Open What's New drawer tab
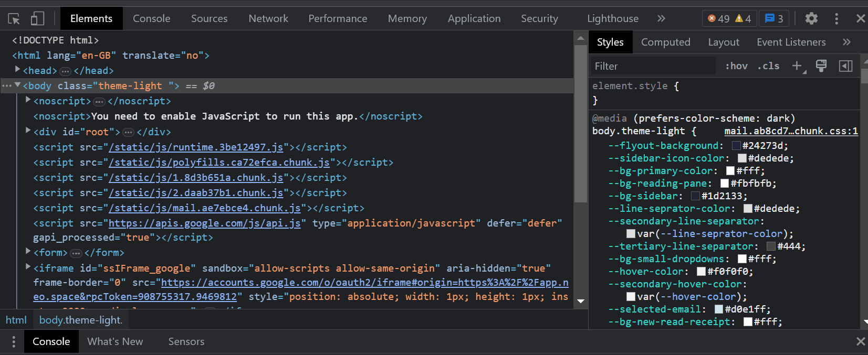868x355 pixels. [x=115, y=341]
